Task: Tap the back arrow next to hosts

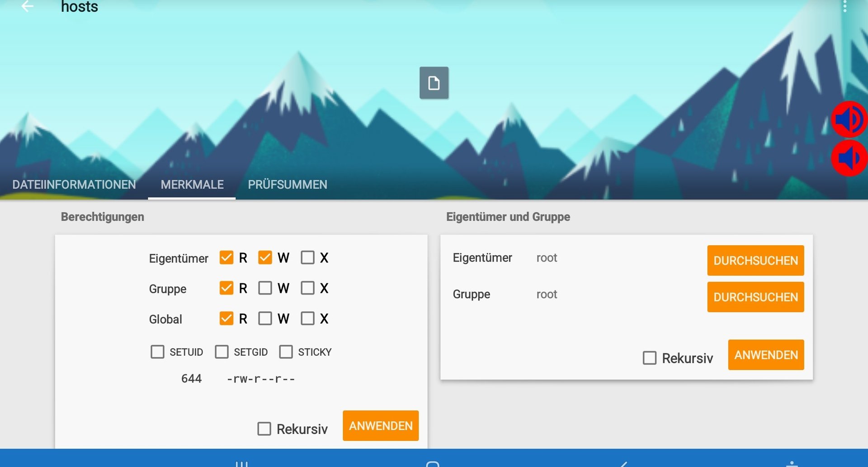Action: 28,6
